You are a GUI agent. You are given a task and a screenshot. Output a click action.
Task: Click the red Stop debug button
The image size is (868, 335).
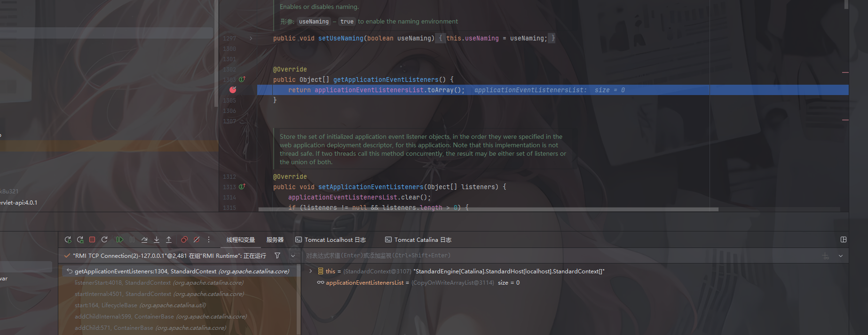[x=92, y=239]
